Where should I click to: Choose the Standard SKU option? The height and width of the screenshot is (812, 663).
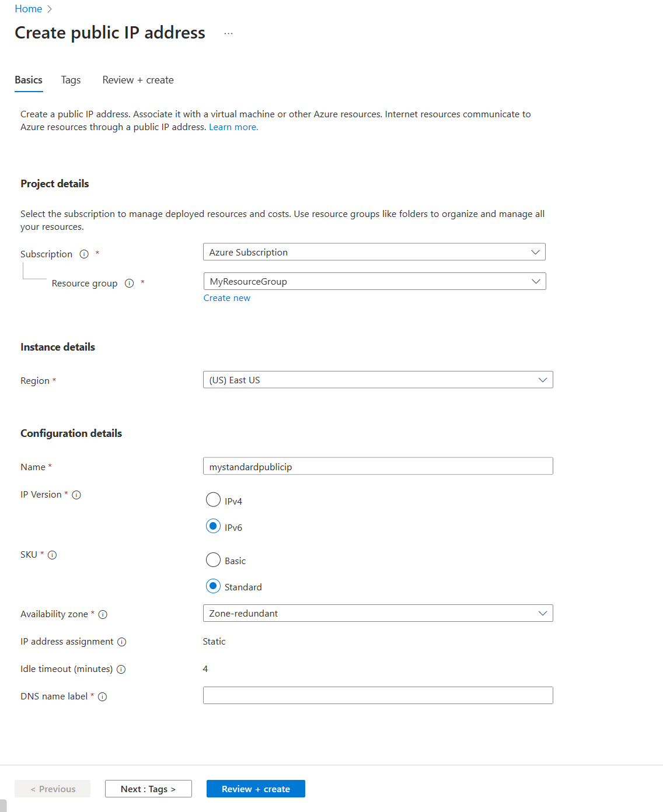(x=213, y=586)
